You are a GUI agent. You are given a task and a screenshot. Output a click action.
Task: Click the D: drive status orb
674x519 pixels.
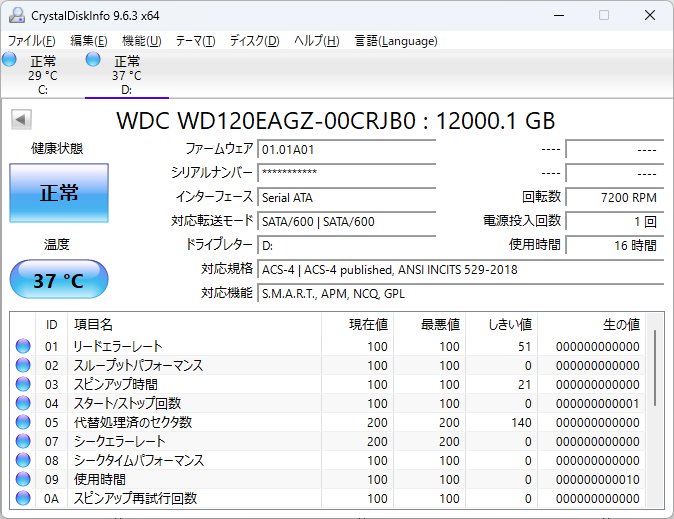point(94,60)
